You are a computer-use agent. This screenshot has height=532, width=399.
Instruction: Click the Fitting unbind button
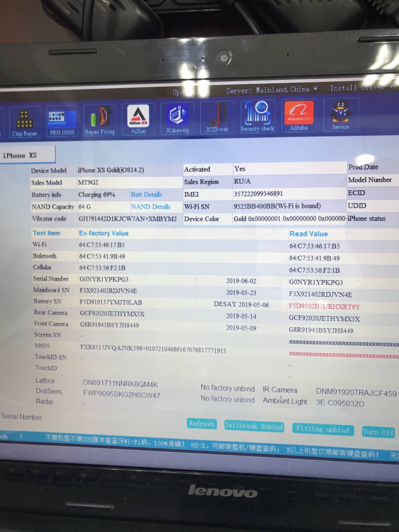(x=323, y=429)
